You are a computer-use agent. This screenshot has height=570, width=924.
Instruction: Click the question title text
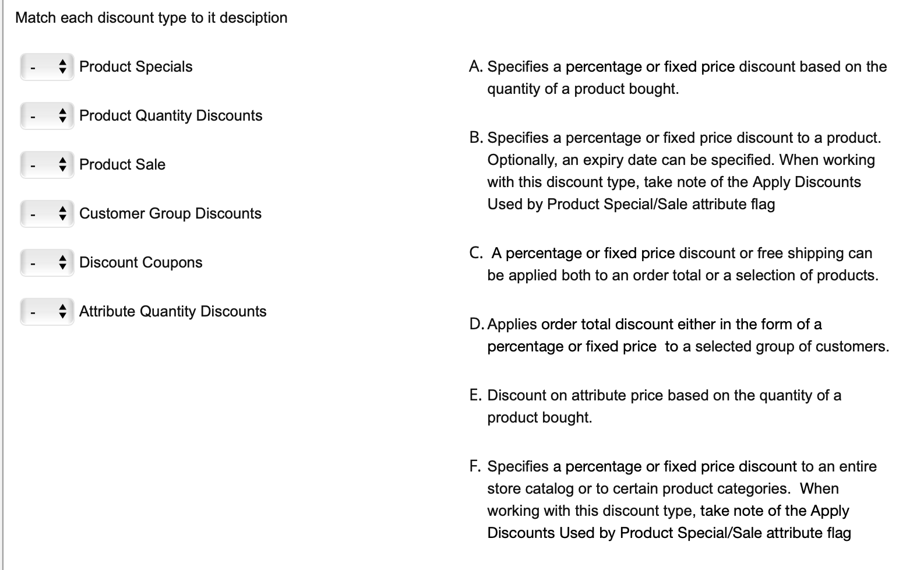(151, 17)
